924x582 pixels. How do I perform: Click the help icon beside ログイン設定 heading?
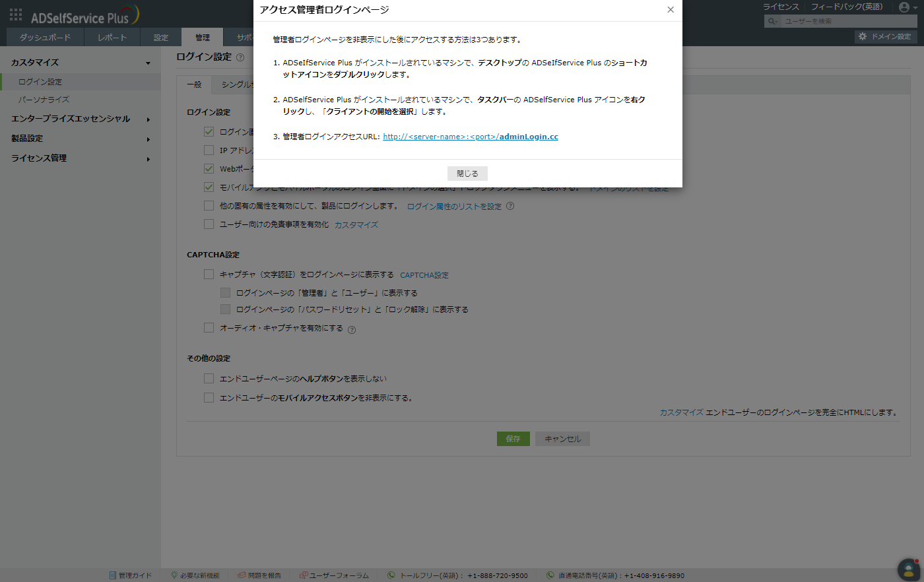point(240,57)
